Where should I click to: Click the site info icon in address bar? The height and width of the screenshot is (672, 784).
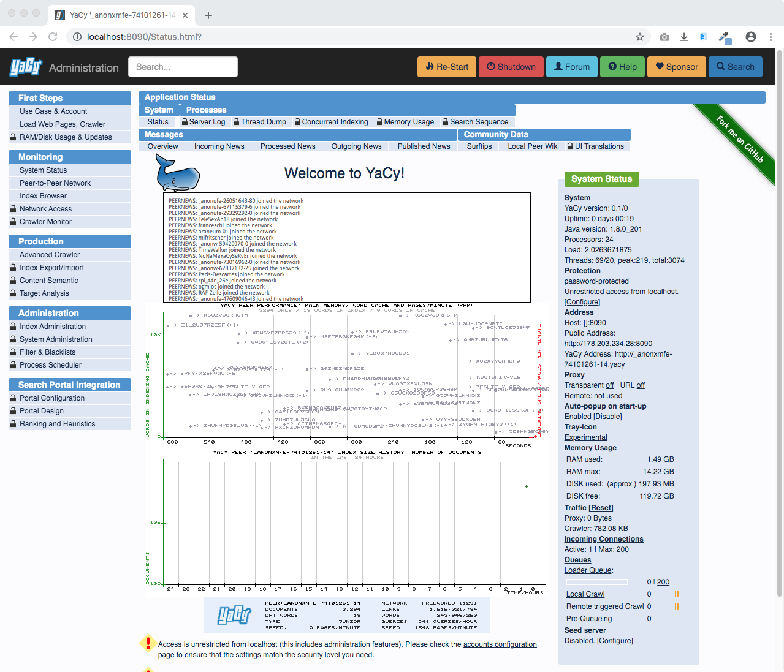point(77,37)
